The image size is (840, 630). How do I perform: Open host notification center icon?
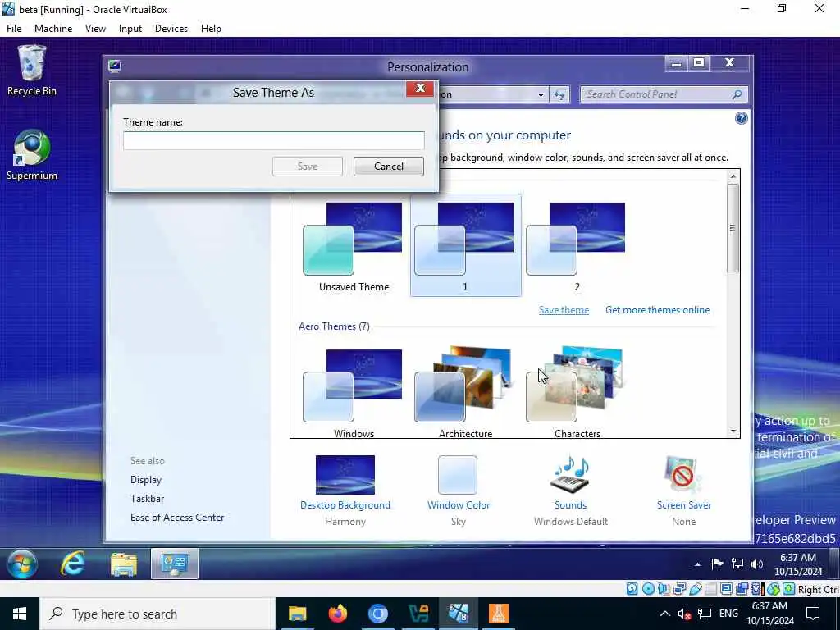click(813, 614)
